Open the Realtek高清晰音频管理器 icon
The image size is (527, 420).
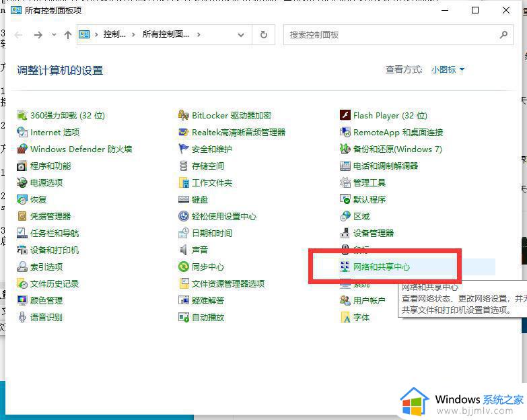click(184, 133)
